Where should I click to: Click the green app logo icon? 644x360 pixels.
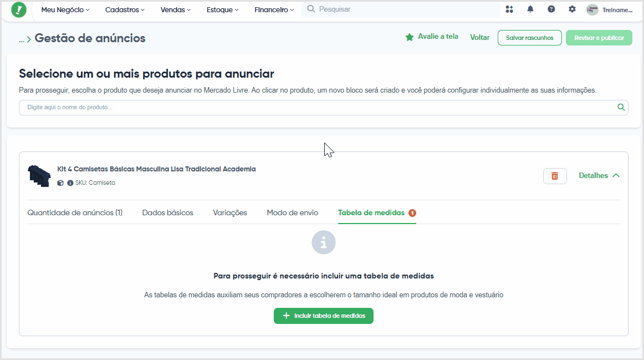pos(18,10)
